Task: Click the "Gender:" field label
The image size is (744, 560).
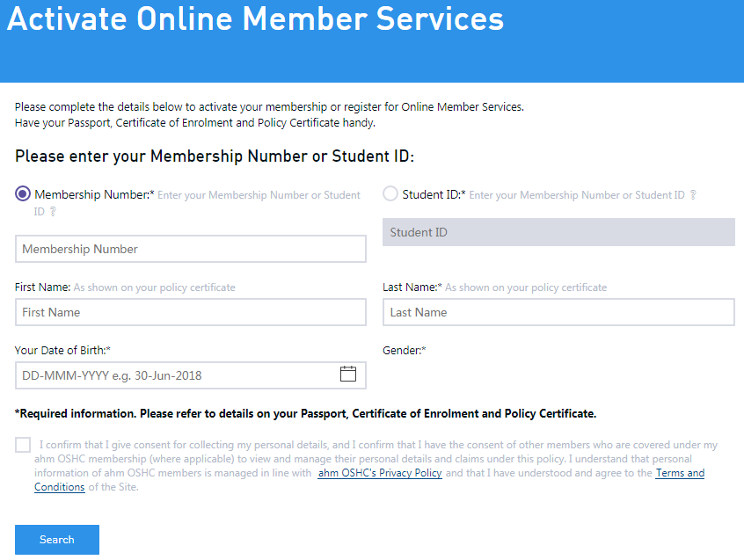Action: click(404, 350)
